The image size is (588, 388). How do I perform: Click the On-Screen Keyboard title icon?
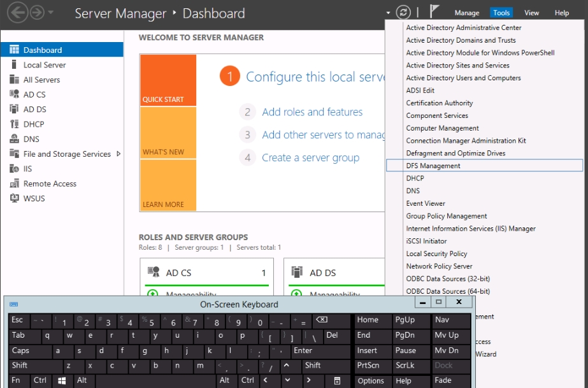14,304
